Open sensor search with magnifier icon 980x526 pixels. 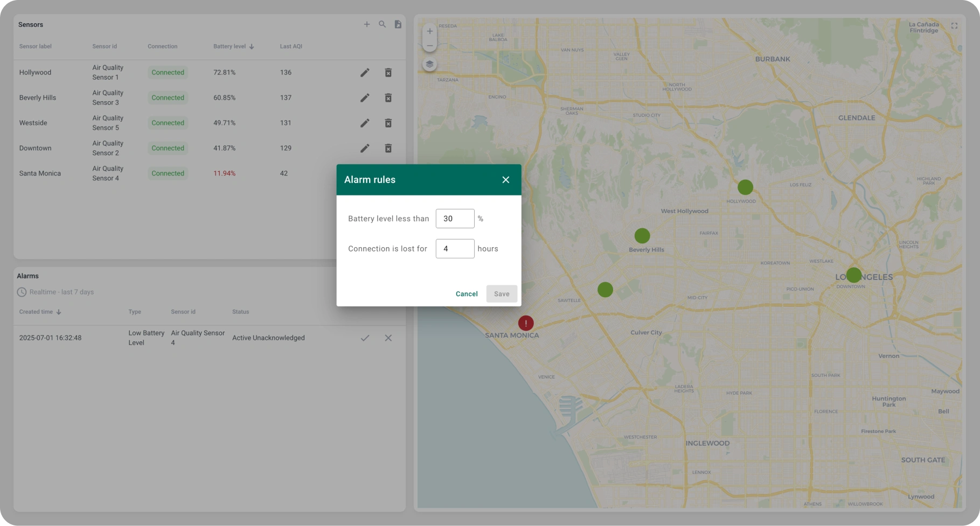(x=382, y=24)
